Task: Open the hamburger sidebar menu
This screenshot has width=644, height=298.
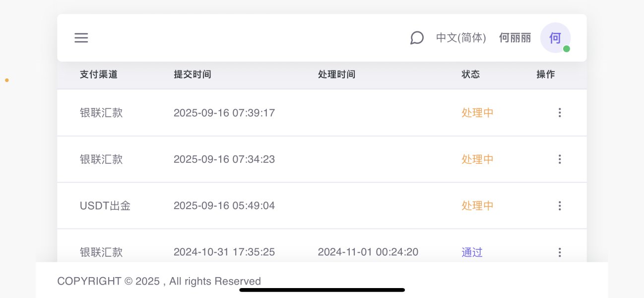Action: click(x=81, y=38)
